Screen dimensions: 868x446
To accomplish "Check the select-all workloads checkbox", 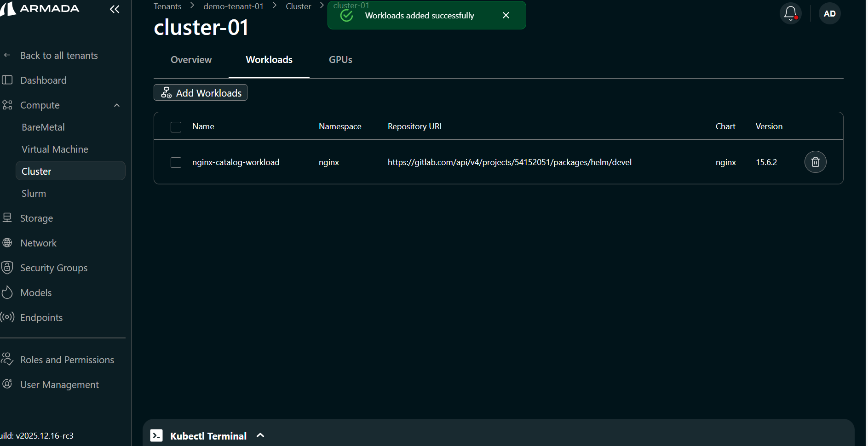I will (x=176, y=127).
